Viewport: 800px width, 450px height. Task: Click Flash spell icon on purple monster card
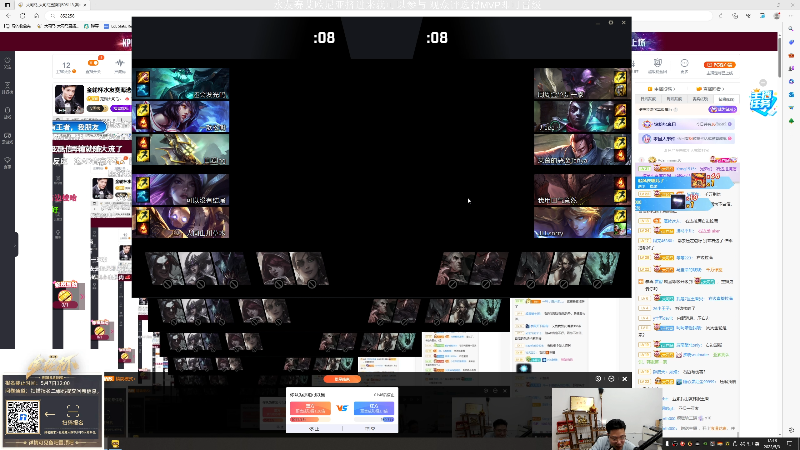[x=620, y=78]
